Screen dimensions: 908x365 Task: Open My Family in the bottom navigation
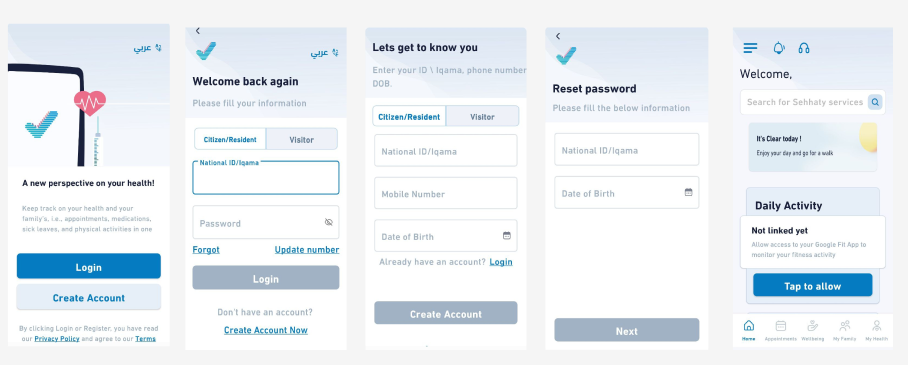pyautogui.click(x=845, y=330)
